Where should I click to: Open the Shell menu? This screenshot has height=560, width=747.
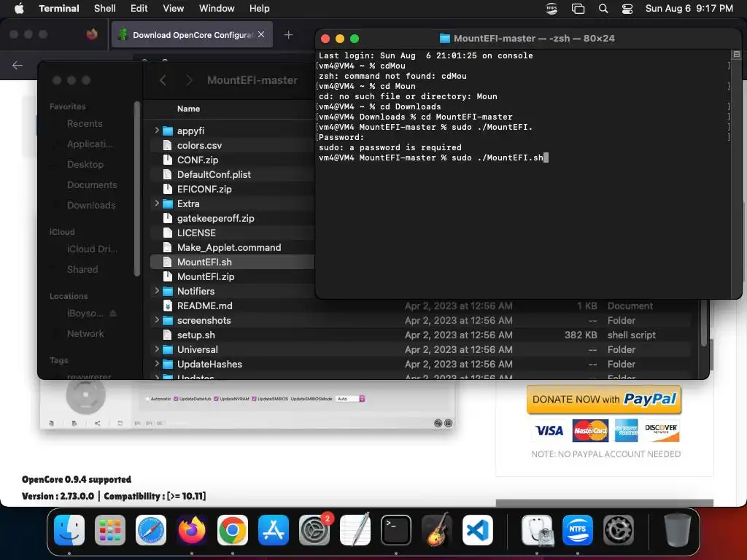point(105,9)
